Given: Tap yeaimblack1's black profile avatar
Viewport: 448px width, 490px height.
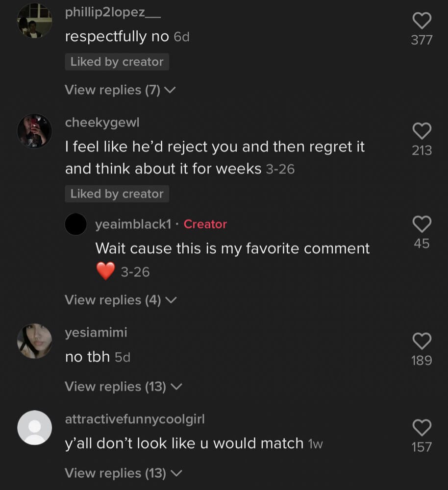Looking at the screenshot, I should tap(76, 224).
